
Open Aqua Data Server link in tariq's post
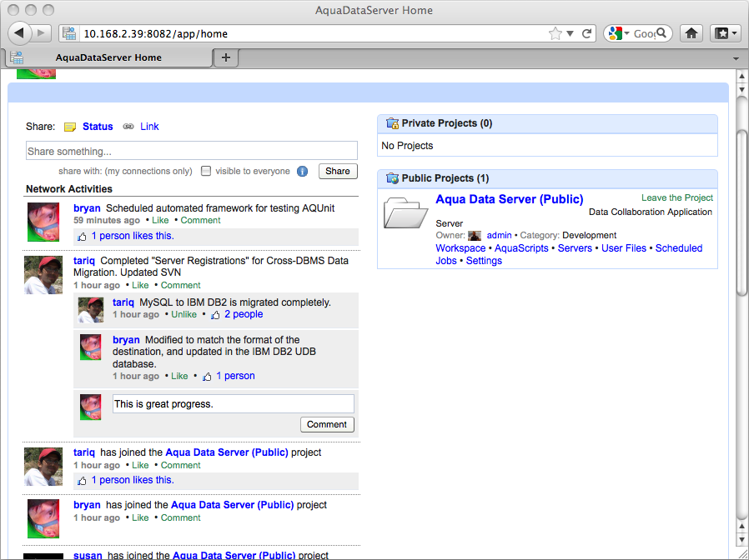(227, 452)
